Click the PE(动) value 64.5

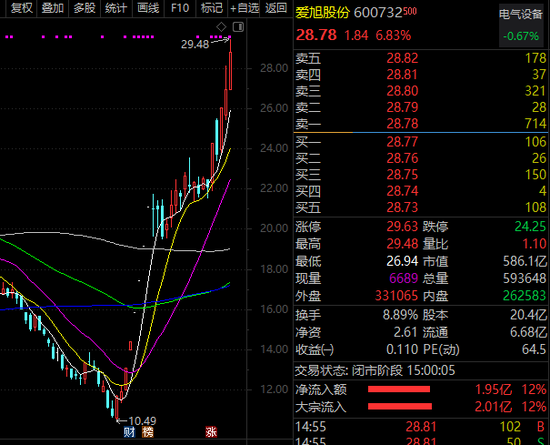coord(533,350)
